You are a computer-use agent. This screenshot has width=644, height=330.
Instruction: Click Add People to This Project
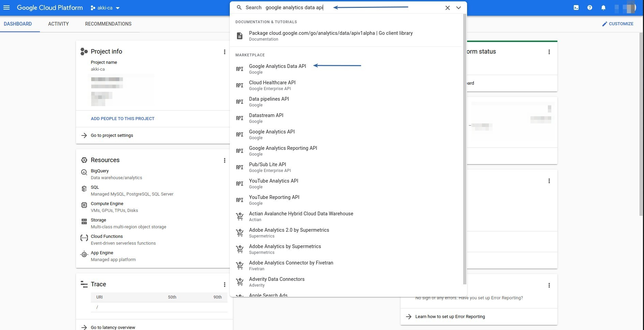122,119
